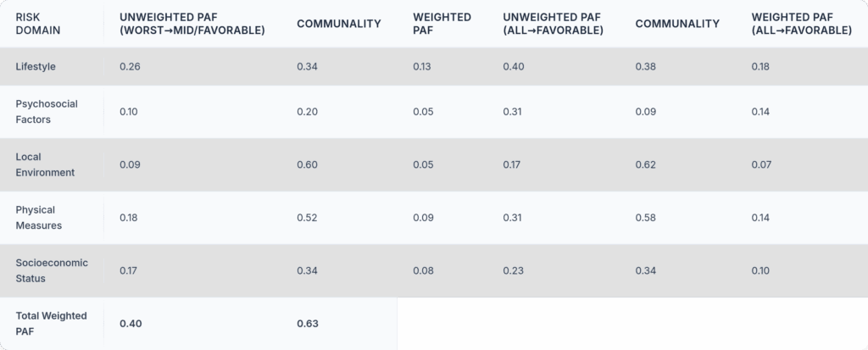Select the Unweighted PAF (Worst→Mid/Favorable) header
Screen dimensions: 868x350
pyautogui.click(x=192, y=23)
